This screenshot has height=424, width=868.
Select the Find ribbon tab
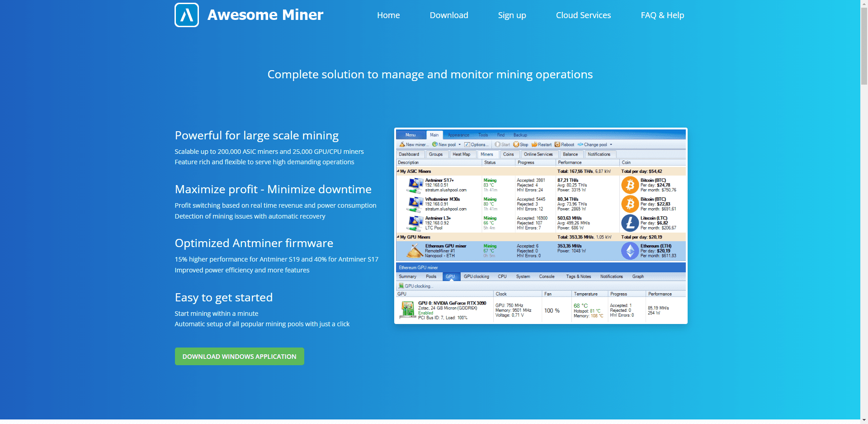click(x=501, y=135)
